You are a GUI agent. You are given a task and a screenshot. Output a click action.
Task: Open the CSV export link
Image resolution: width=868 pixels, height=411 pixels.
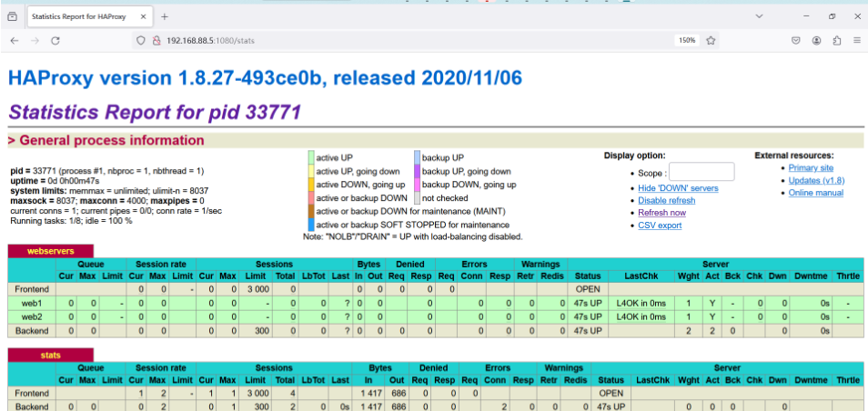[x=660, y=226]
